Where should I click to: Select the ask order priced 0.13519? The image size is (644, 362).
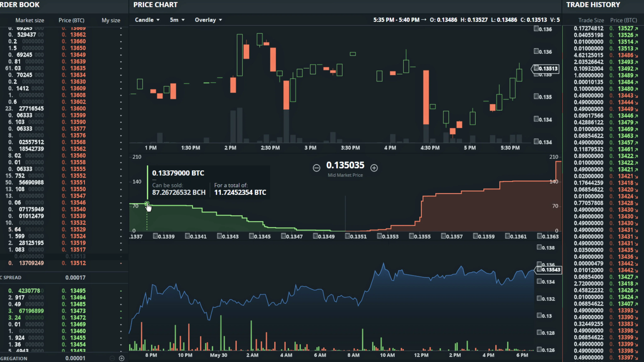pos(64,243)
